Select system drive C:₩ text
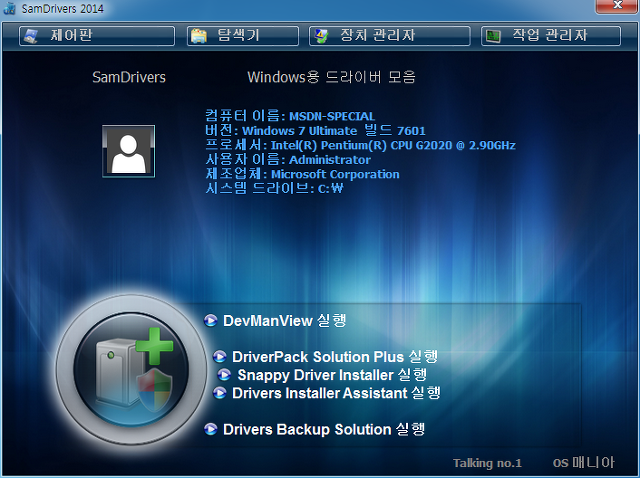The width and height of the screenshot is (640, 478). pos(331,189)
